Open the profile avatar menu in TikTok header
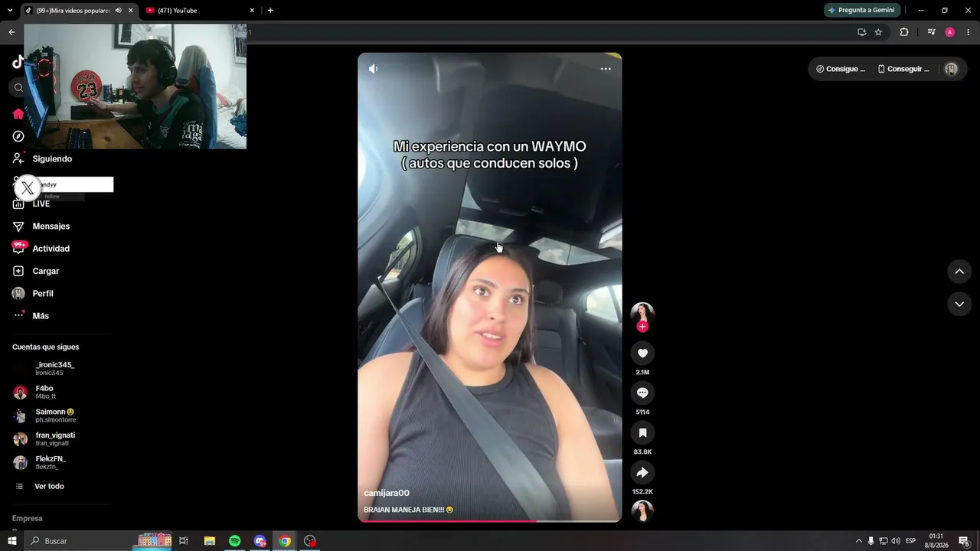 point(951,69)
